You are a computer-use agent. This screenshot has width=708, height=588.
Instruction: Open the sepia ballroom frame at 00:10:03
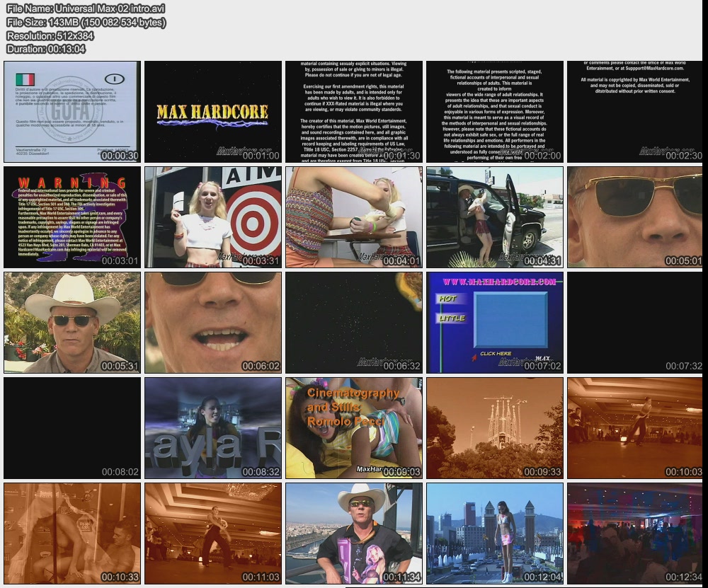[635, 428]
